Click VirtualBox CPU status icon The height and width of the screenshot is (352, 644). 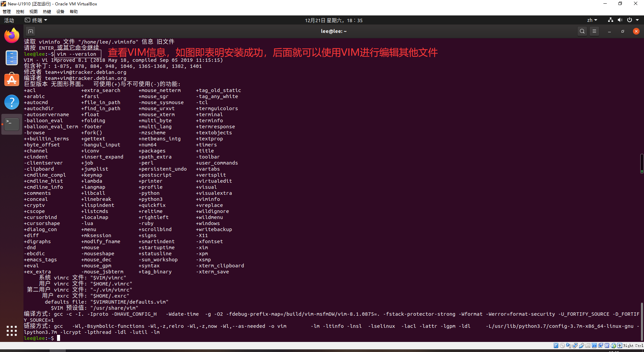(x=607, y=346)
